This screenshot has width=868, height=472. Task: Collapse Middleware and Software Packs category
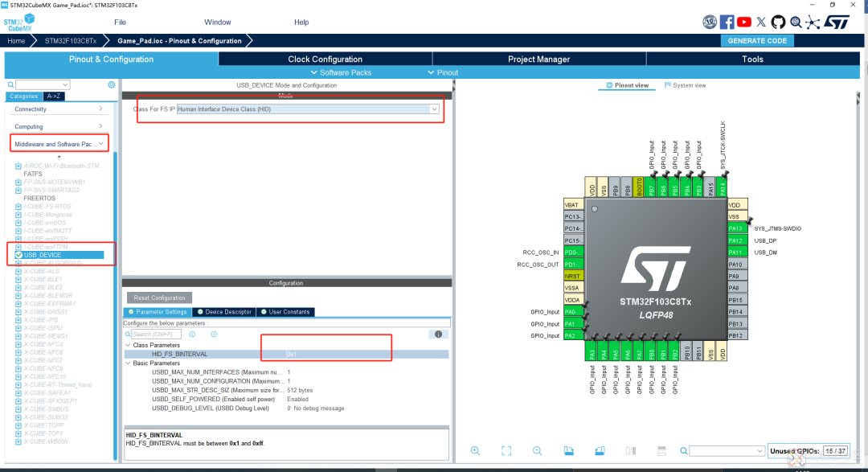[x=59, y=143]
